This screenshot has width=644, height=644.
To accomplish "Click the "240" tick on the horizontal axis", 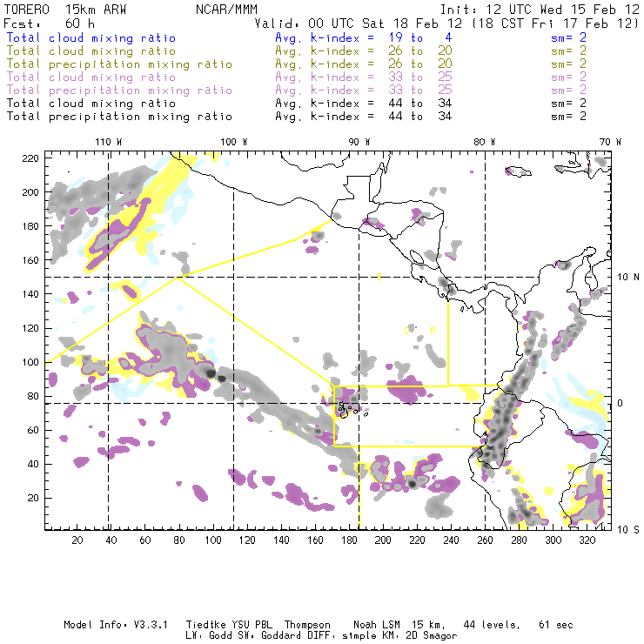I will coord(451,540).
